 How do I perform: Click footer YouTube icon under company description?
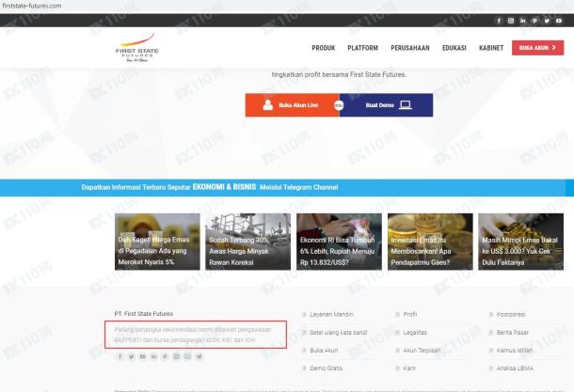[x=142, y=356]
